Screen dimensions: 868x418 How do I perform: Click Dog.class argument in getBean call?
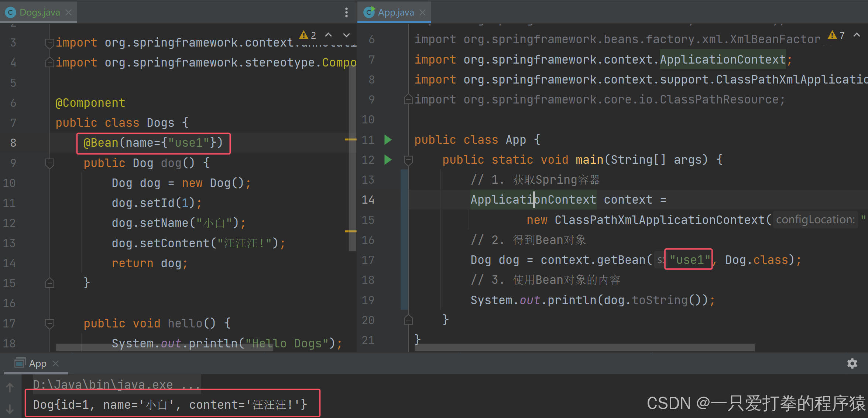(x=757, y=260)
